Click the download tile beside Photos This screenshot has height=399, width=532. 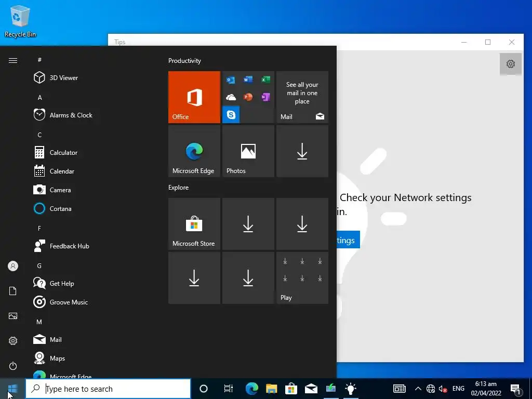pos(302,151)
